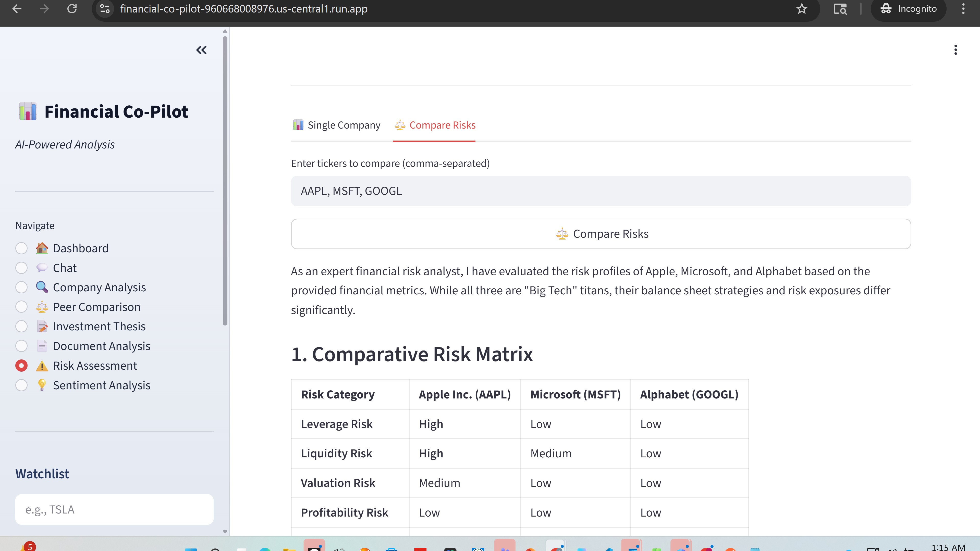
Task: Click the browser back arrow
Action: (17, 9)
